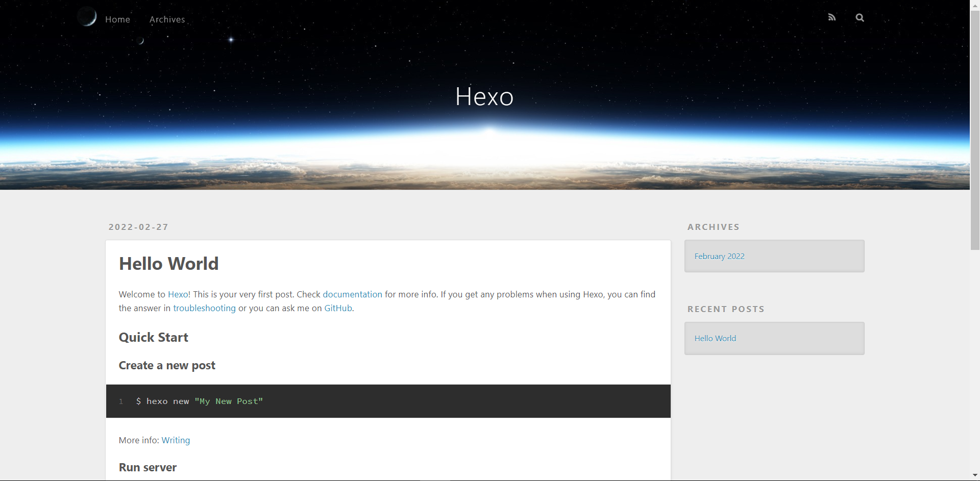980x481 pixels.
Task: Open the 2022-02-27 post date link
Action: point(138,227)
